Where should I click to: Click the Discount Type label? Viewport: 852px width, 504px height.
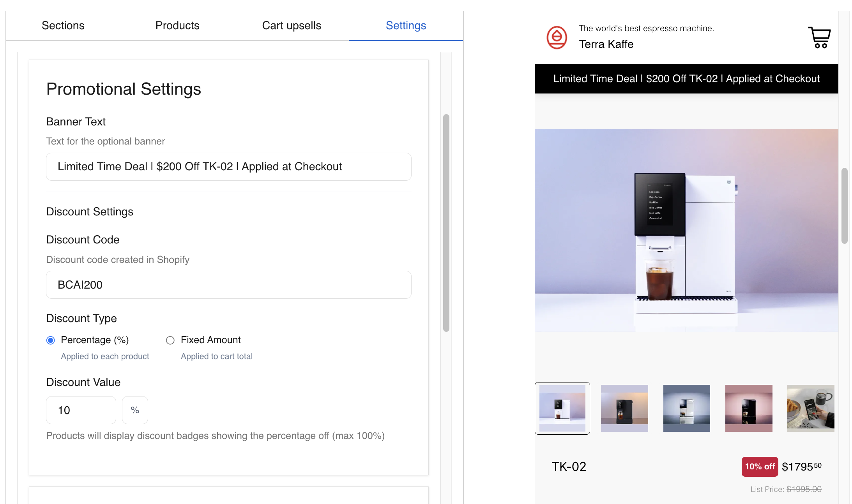pos(81,318)
